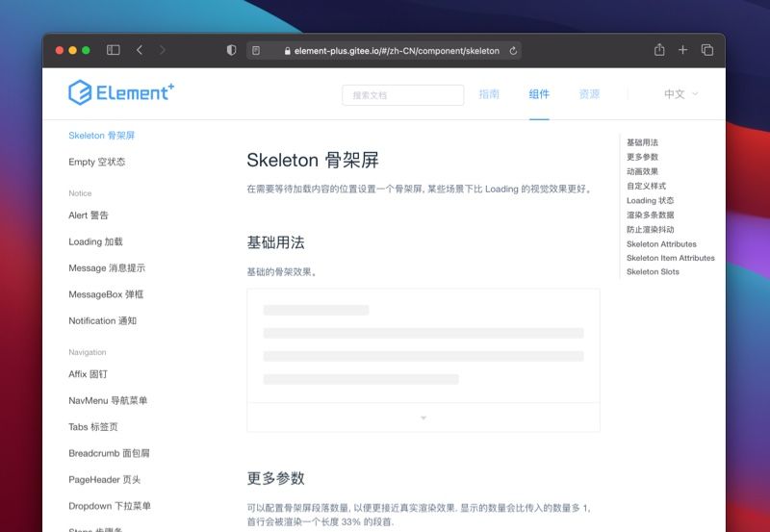
Task: Click the lock icon in address bar
Action: (287, 51)
